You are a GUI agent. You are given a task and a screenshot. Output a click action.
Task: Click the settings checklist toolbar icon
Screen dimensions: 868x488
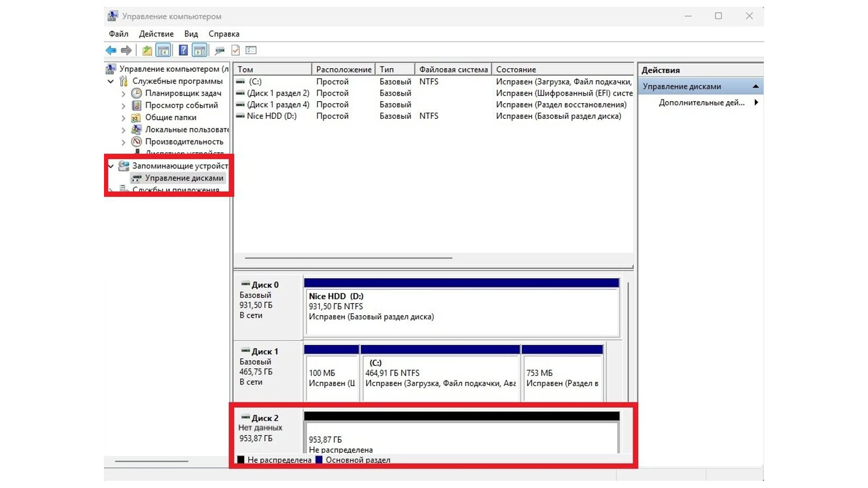(251, 50)
